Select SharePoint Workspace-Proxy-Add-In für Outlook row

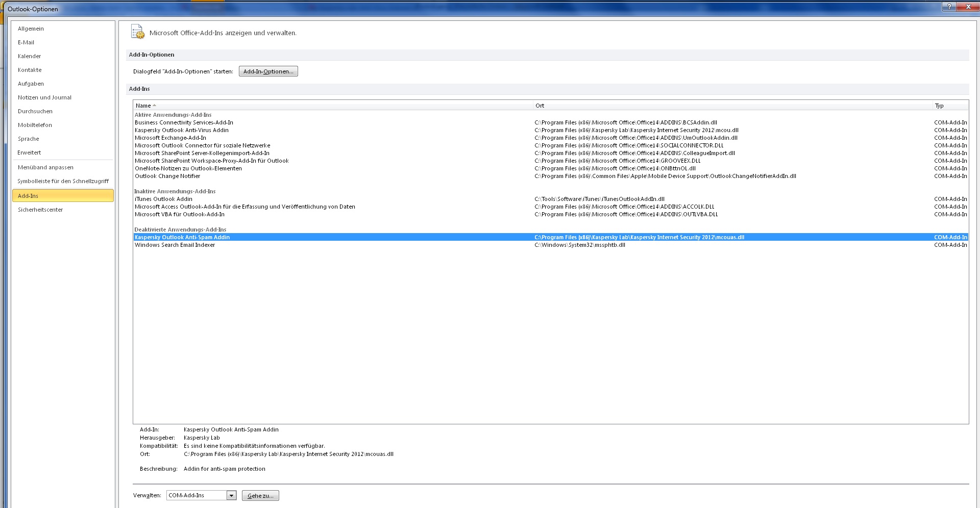coord(551,161)
